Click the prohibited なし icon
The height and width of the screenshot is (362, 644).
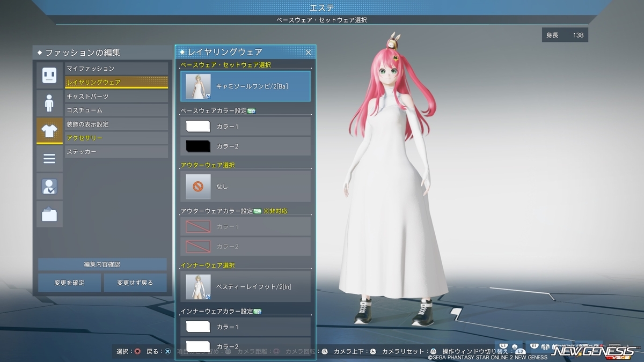[198, 187]
